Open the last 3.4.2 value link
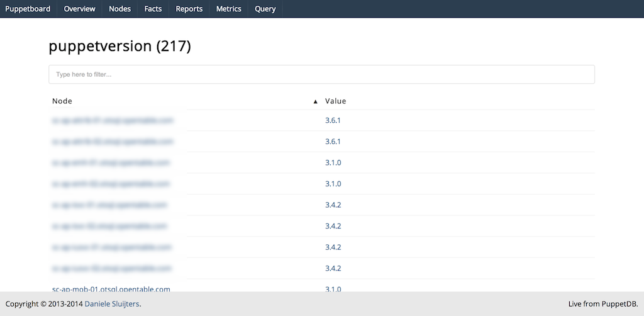This screenshot has height=316, width=644. tap(333, 269)
